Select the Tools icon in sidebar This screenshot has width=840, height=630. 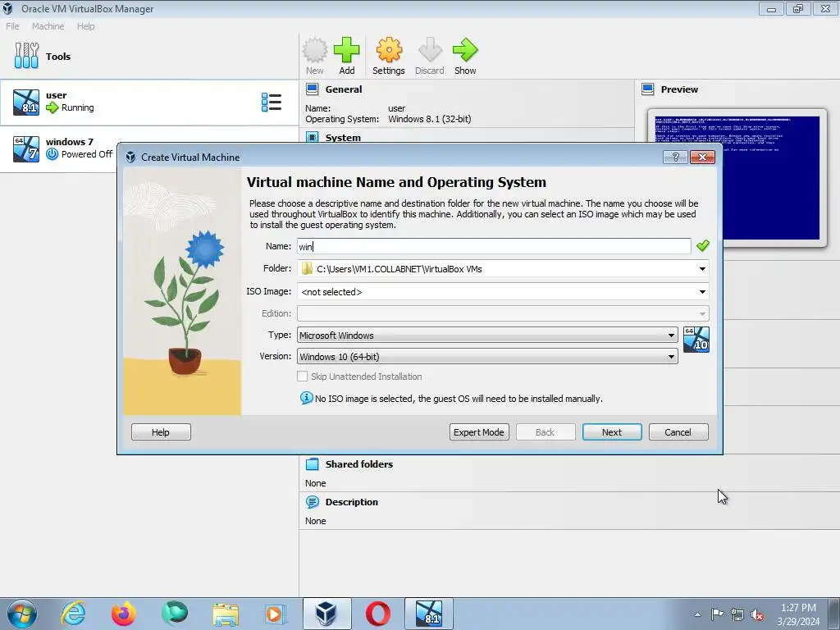(x=26, y=56)
